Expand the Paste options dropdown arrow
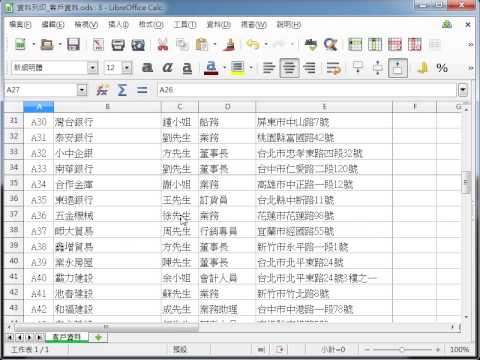This screenshot has height=360, width=480. [215, 44]
